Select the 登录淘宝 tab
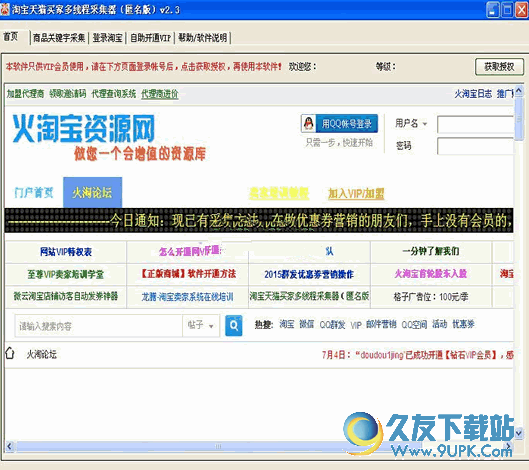 tap(107, 38)
